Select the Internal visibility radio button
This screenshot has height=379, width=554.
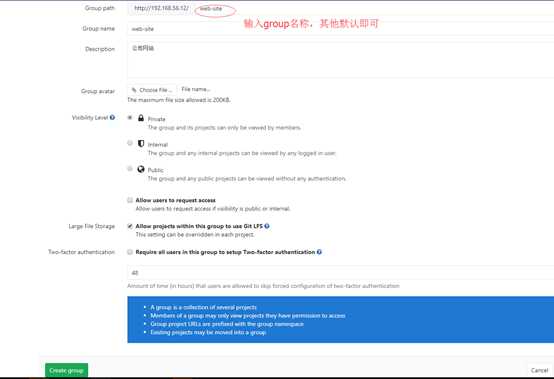130,143
